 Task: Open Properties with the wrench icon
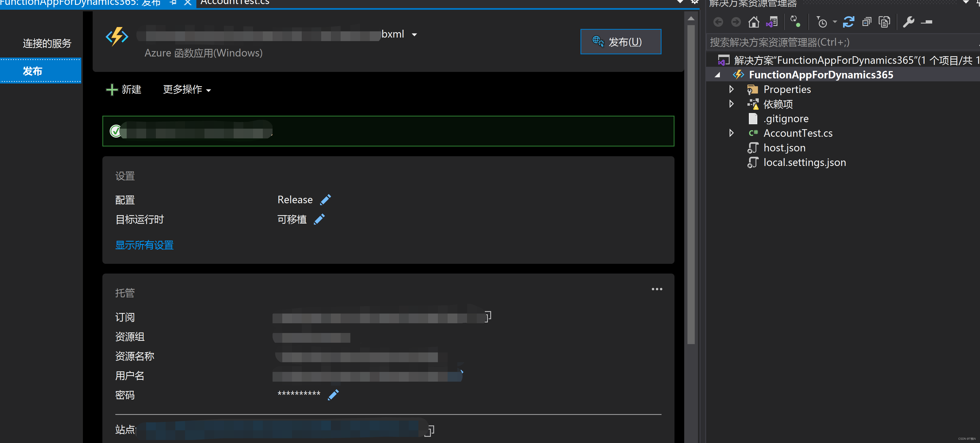[908, 22]
